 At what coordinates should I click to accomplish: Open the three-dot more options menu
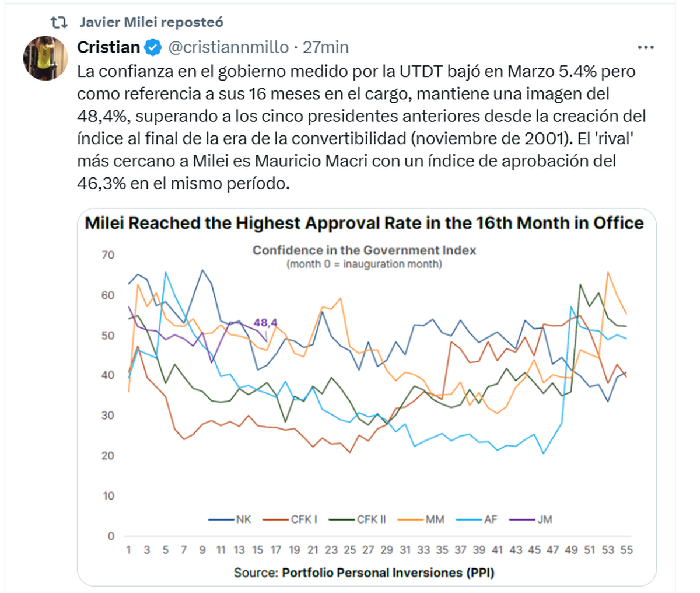point(646,47)
